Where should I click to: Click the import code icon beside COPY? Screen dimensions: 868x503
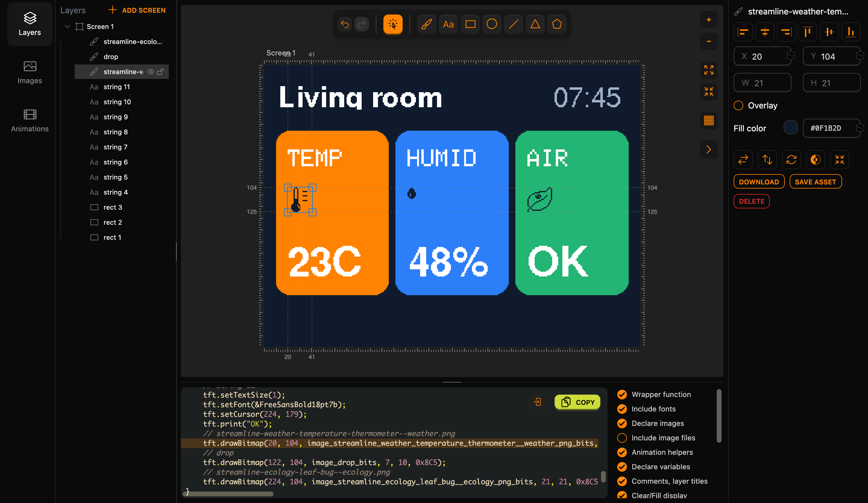click(537, 402)
